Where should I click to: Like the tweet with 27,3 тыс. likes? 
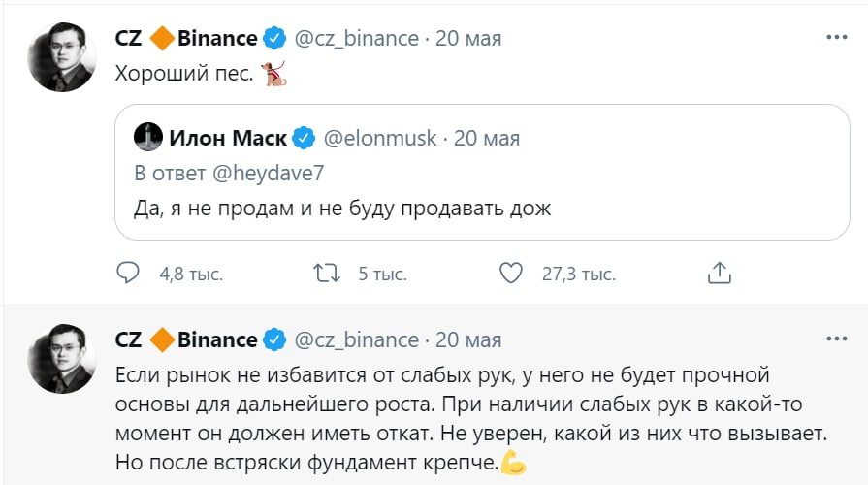pos(510,274)
